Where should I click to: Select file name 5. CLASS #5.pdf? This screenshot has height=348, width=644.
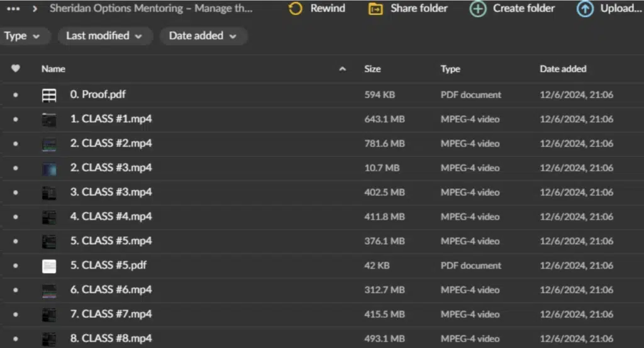(108, 266)
